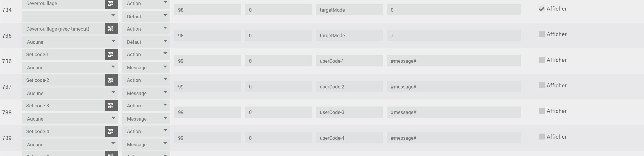The height and width of the screenshot is (156, 644).
Task: Enable Afficher checkbox for row 735
Action: click(541, 34)
